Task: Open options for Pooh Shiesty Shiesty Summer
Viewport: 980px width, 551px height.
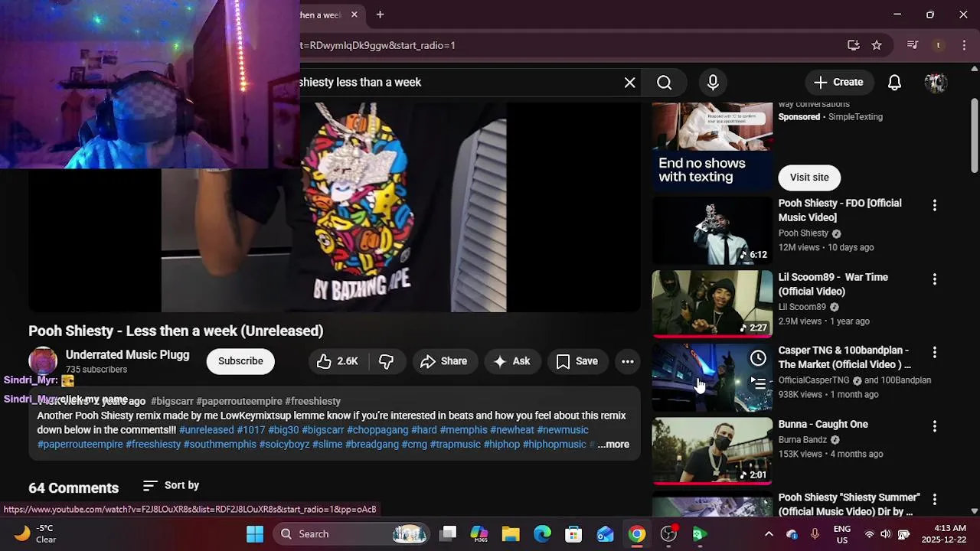Action: [934, 500]
